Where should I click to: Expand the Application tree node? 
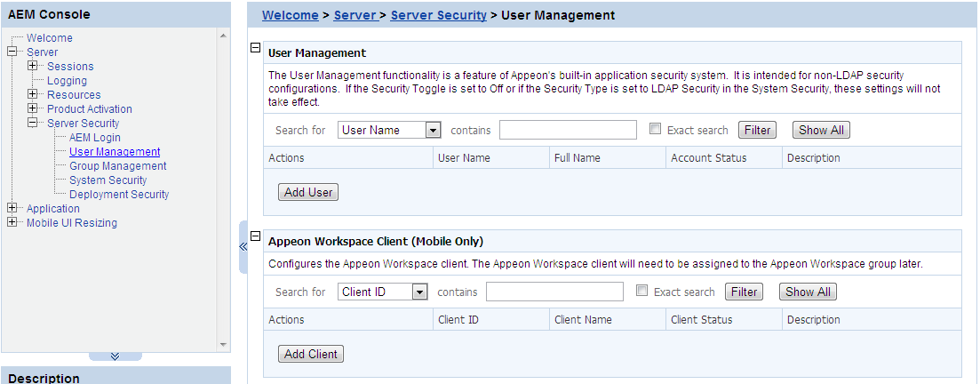tap(12, 208)
